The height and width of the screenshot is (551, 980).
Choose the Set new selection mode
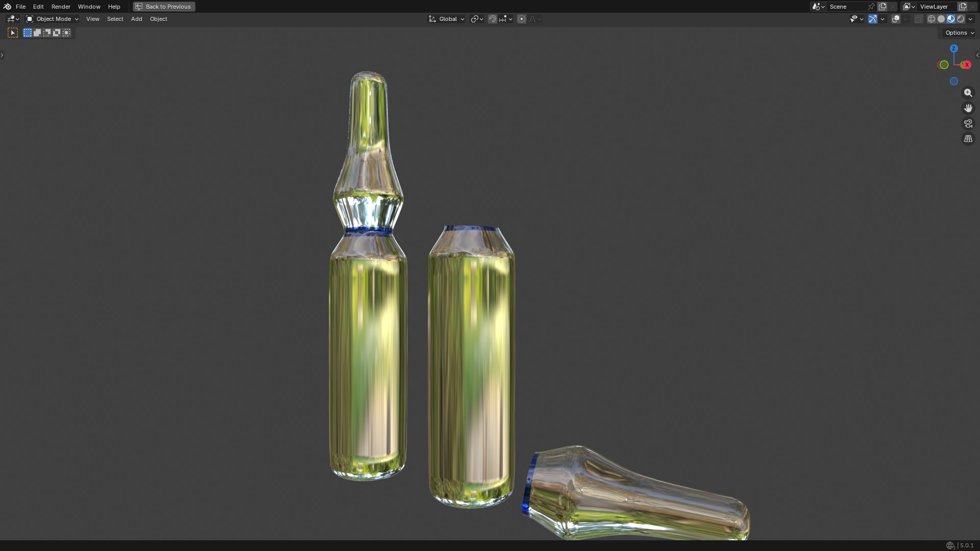click(28, 33)
